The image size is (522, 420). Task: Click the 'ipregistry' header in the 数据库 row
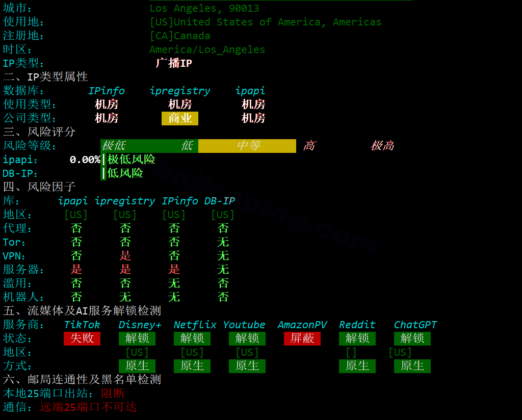coord(180,91)
